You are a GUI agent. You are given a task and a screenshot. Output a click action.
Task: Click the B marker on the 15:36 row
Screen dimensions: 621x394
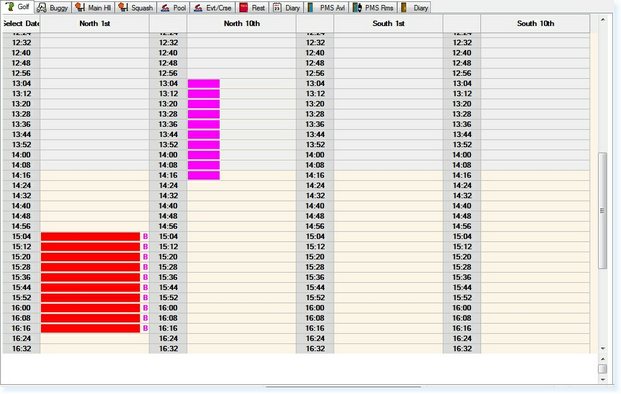pos(145,278)
